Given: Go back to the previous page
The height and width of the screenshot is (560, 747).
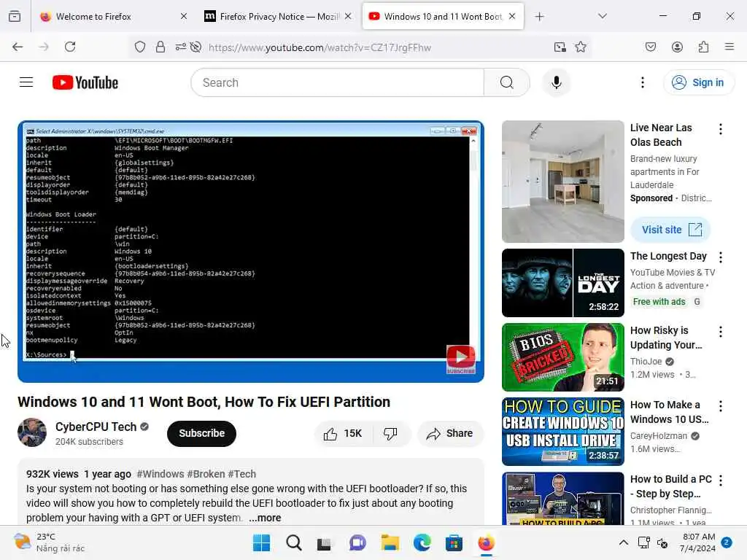Looking at the screenshot, I should [x=18, y=47].
